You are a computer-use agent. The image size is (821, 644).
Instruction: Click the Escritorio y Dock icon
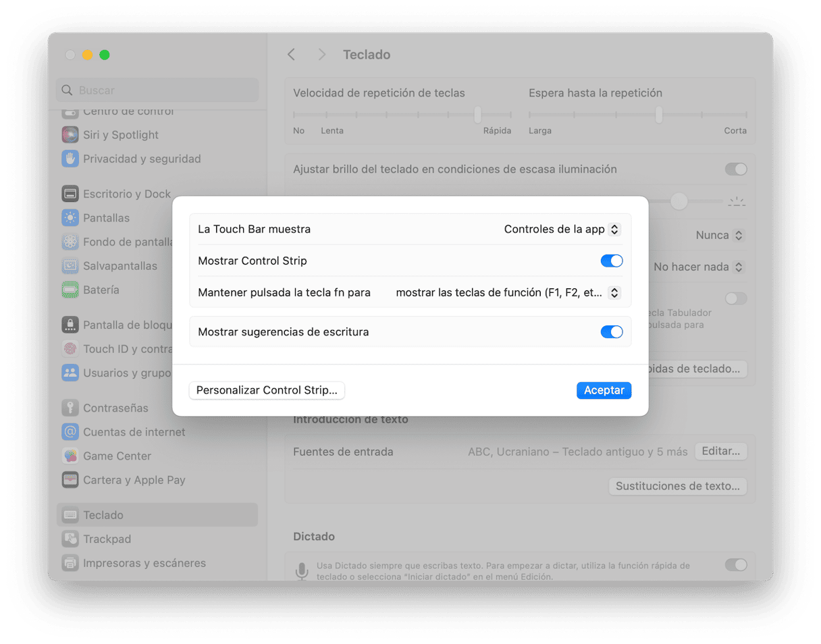click(x=70, y=194)
